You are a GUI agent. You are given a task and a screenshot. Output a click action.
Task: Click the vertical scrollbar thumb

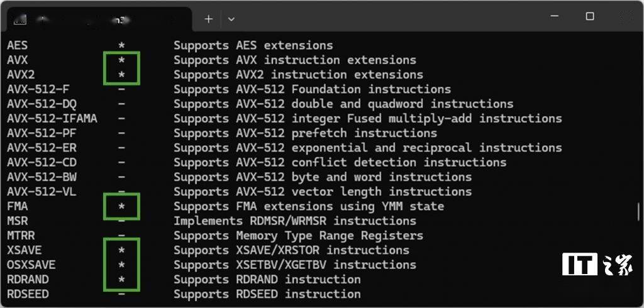pyautogui.click(x=639, y=211)
